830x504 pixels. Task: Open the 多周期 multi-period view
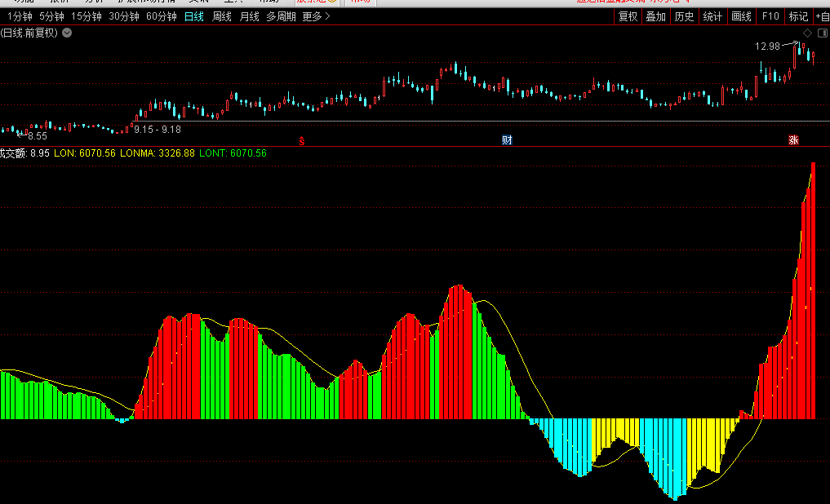[x=281, y=16]
